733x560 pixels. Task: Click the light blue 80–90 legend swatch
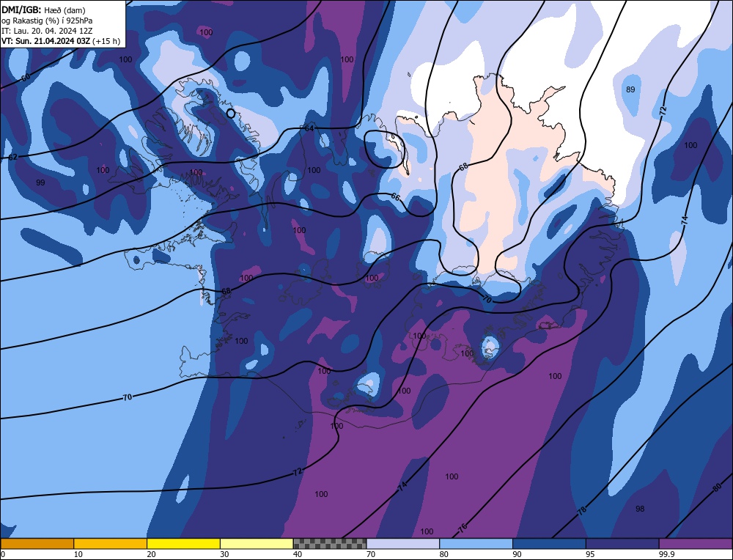click(x=476, y=543)
